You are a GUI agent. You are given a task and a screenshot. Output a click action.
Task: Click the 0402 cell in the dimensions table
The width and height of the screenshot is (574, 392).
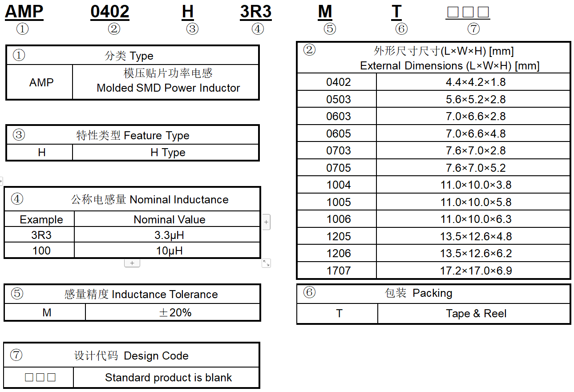tap(338, 82)
